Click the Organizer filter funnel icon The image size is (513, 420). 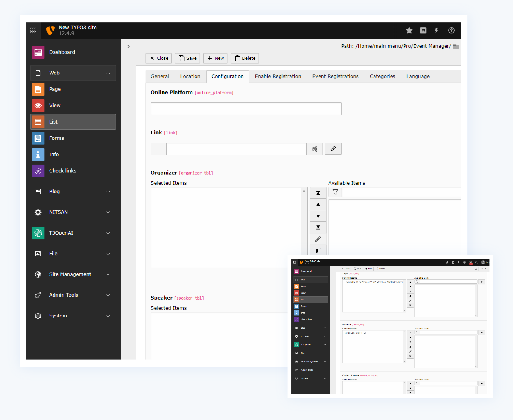(335, 192)
